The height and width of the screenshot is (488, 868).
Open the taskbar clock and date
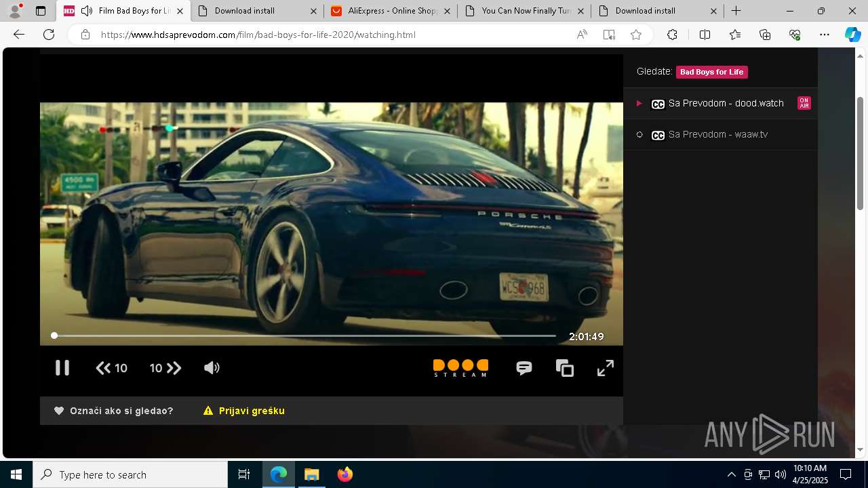[x=810, y=474]
